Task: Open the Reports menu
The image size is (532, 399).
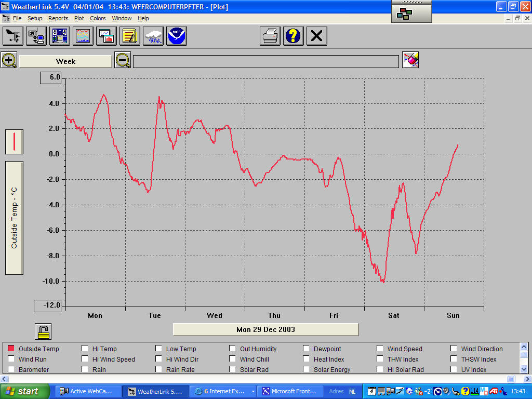Action: [58, 18]
